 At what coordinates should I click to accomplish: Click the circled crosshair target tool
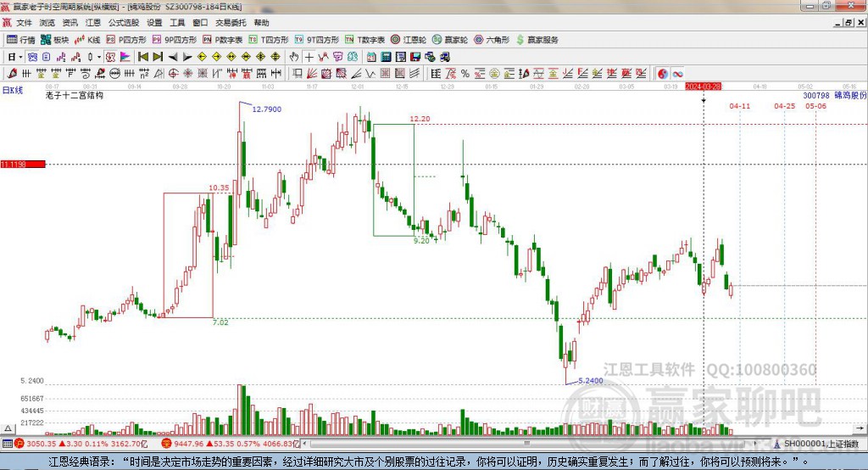(173, 74)
